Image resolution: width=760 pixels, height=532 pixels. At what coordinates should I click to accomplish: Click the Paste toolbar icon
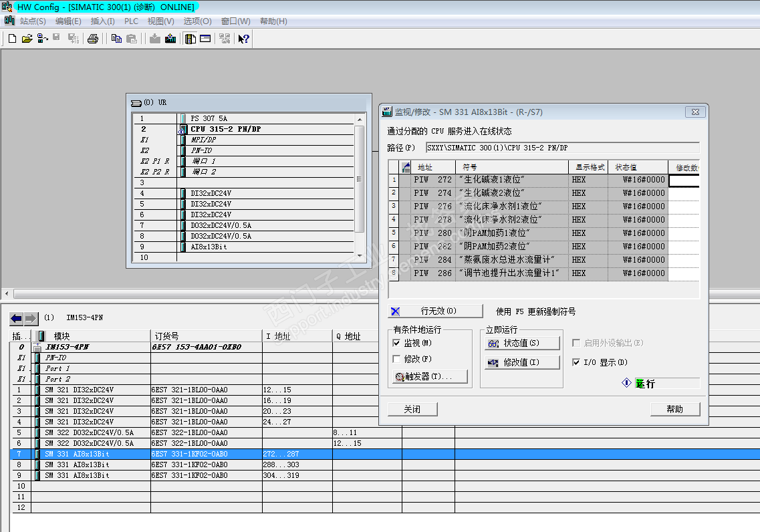[132, 39]
